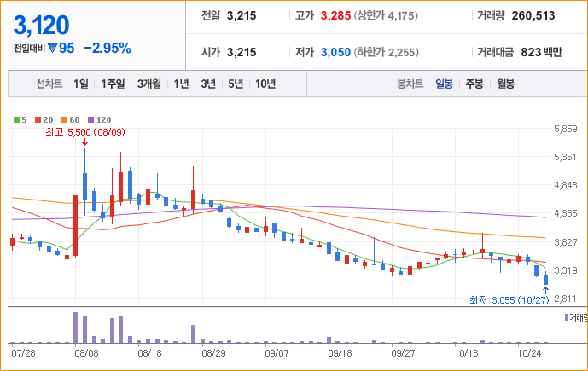Switch line chart to 1년
The height and width of the screenshot is (371, 588).
point(181,84)
